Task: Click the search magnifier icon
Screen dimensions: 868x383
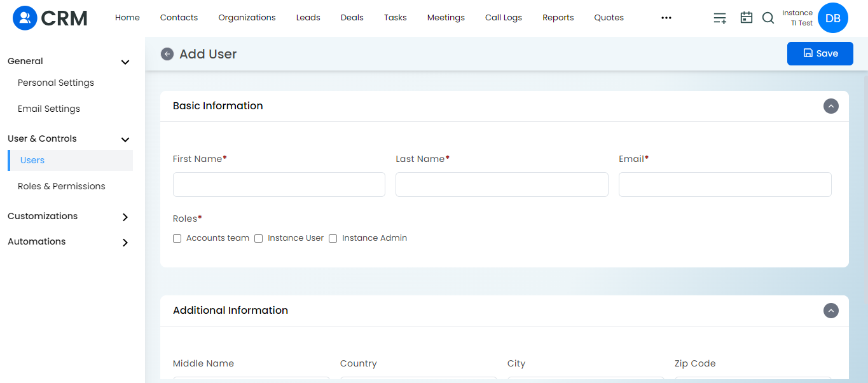Action: click(x=768, y=18)
